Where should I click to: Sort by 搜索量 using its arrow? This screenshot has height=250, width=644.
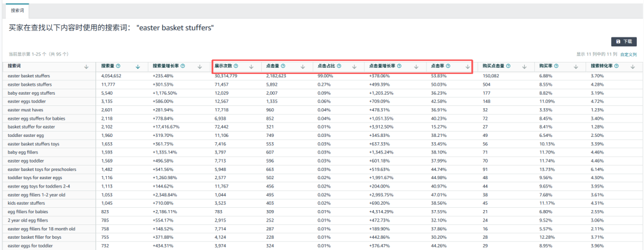[138, 67]
